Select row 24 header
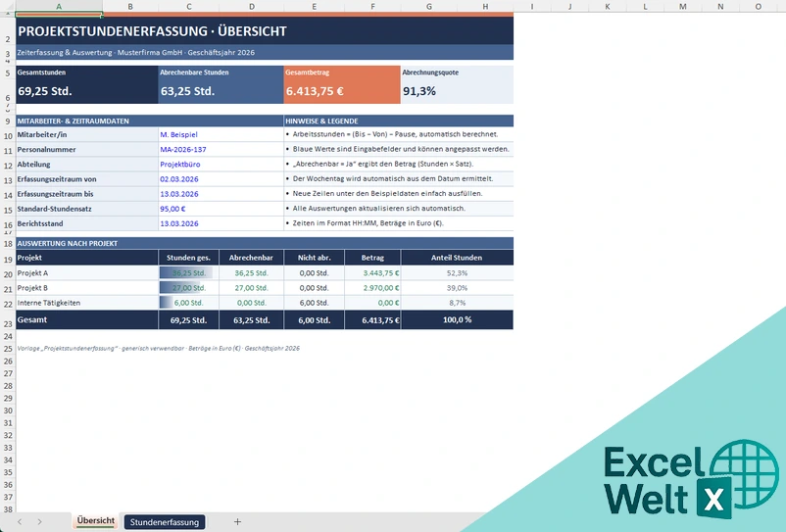 pos(8,337)
